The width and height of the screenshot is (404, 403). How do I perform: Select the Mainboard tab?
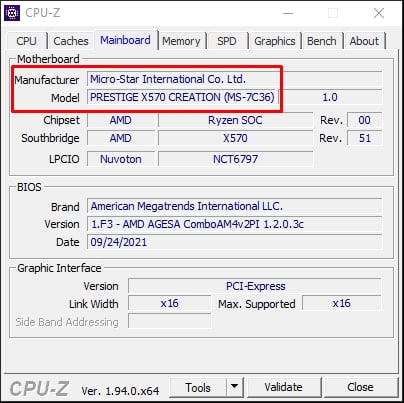click(125, 40)
